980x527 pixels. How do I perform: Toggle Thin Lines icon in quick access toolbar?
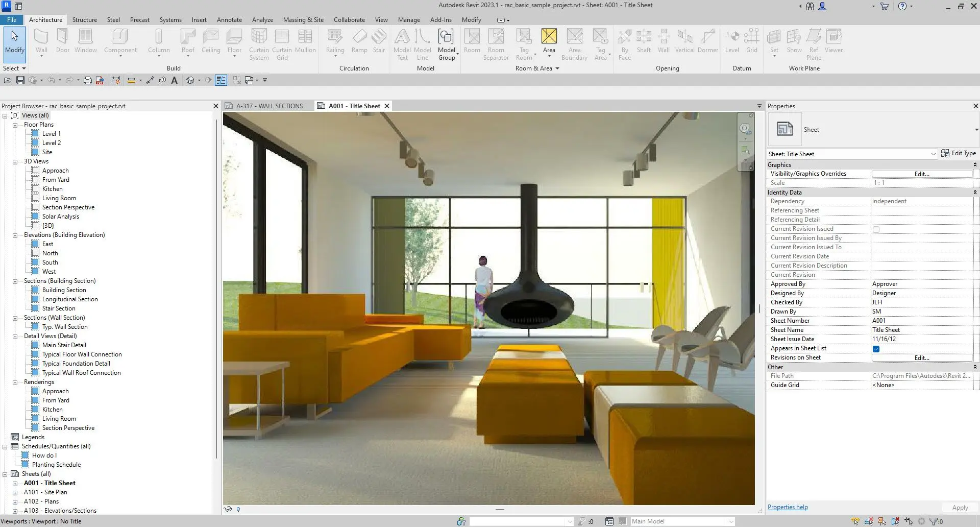221,80
